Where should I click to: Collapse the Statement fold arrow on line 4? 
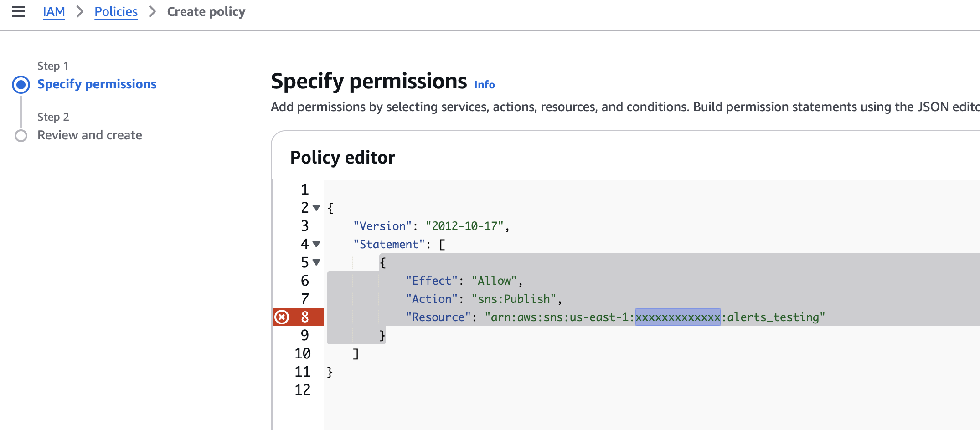point(316,244)
